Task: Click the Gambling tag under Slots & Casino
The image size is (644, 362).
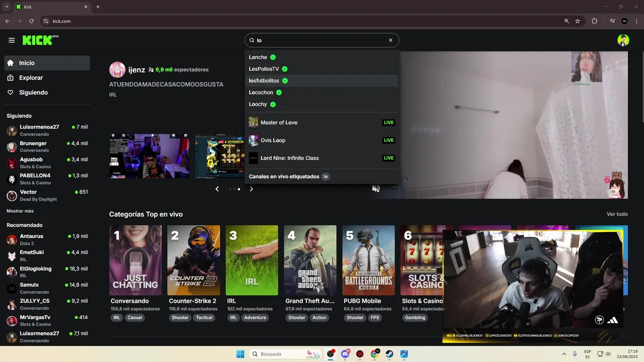Action: click(x=415, y=318)
